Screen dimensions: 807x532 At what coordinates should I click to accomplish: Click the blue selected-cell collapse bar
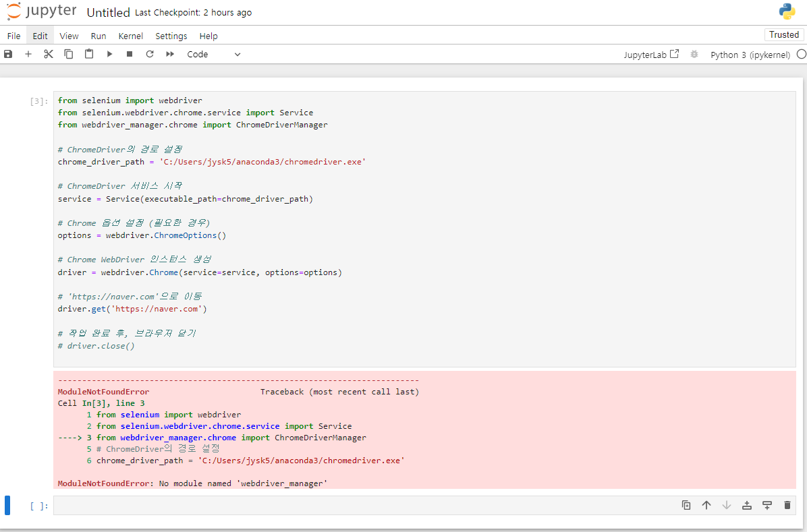7,505
